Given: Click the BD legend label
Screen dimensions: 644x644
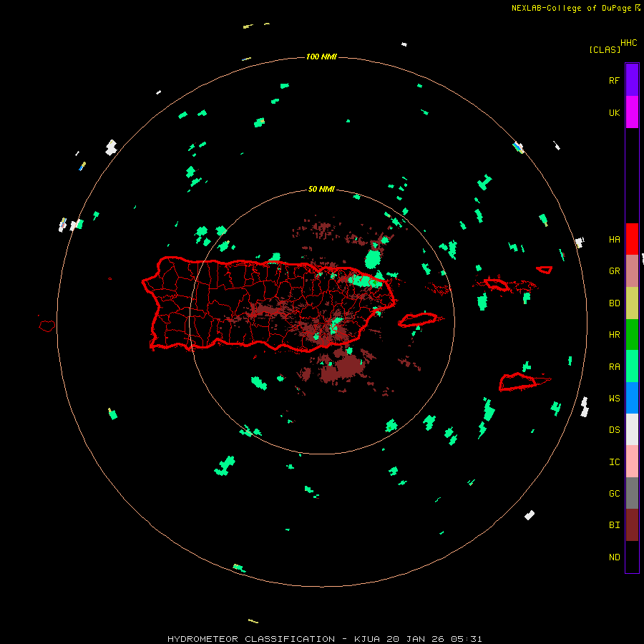Looking at the screenshot, I should click(614, 303).
